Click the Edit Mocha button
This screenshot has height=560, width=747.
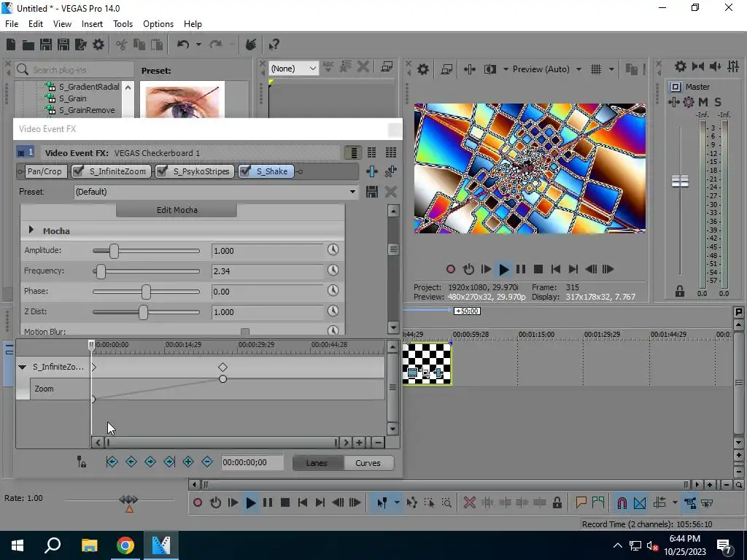(x=177, y=210)
